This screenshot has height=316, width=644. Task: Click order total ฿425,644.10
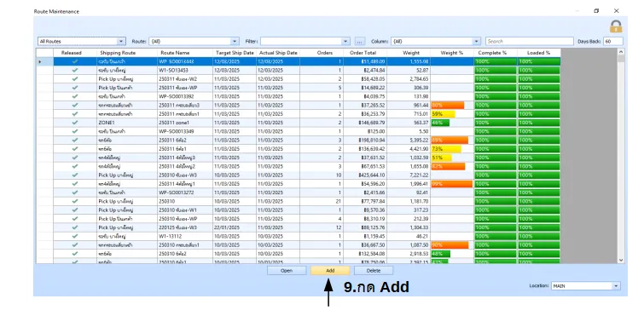pyautogui.click(x=373, y=175)
